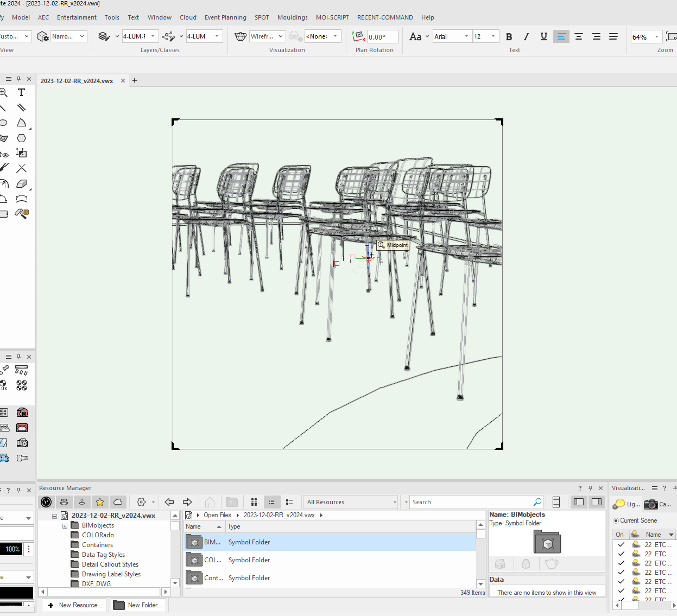Select the Regular Polygon tool

[21, 138]
